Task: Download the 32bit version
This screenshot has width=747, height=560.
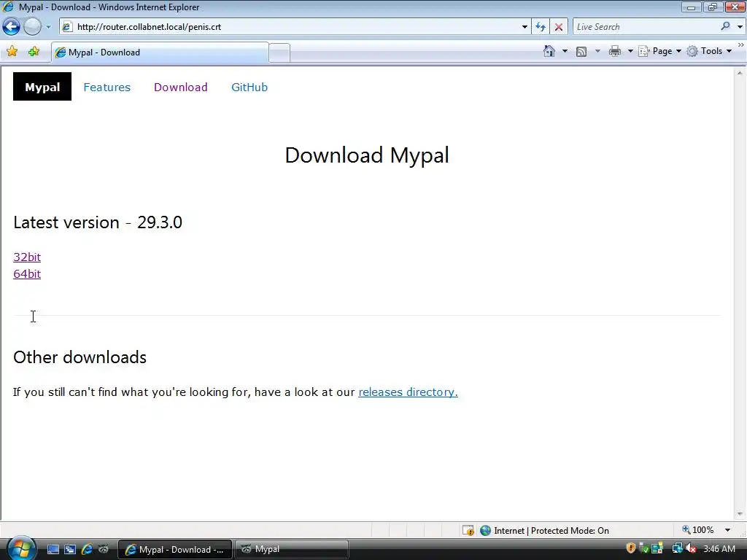Action: [27, 257]
